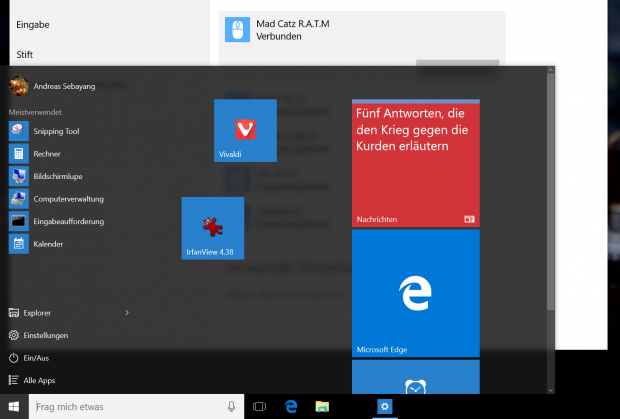Image resolution: width=620 pixels, height=419 pixels.
Task: Open Edge from the taskbar
Action: pyautogui.click(x=291, y=406)
